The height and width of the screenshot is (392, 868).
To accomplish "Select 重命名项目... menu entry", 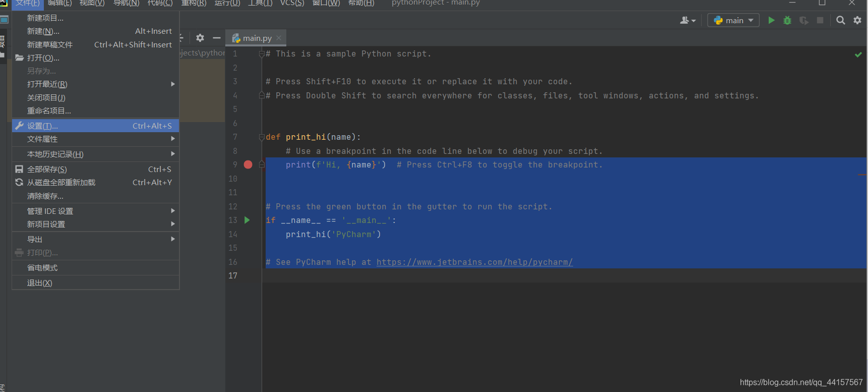I will (x=95, y=110).
